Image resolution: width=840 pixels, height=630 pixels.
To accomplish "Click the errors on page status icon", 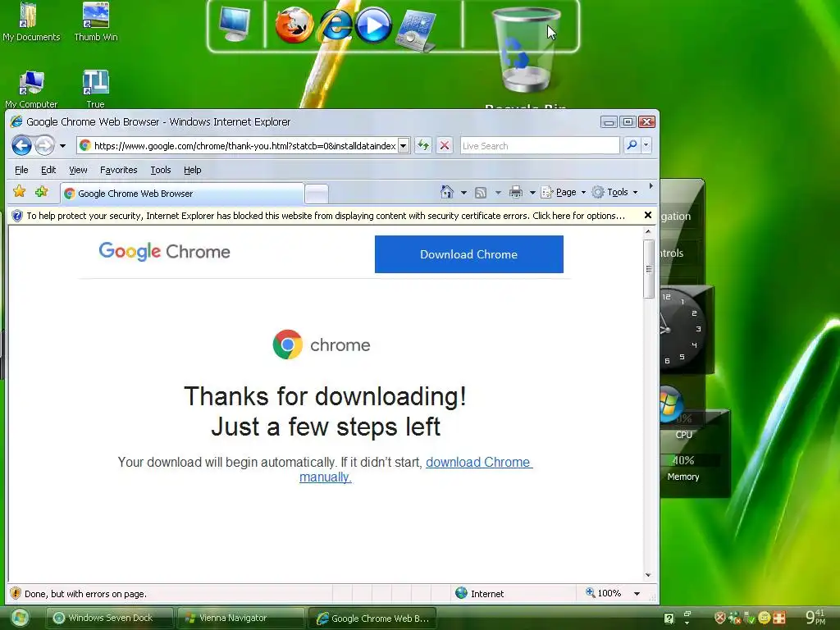I will [16, 593].
